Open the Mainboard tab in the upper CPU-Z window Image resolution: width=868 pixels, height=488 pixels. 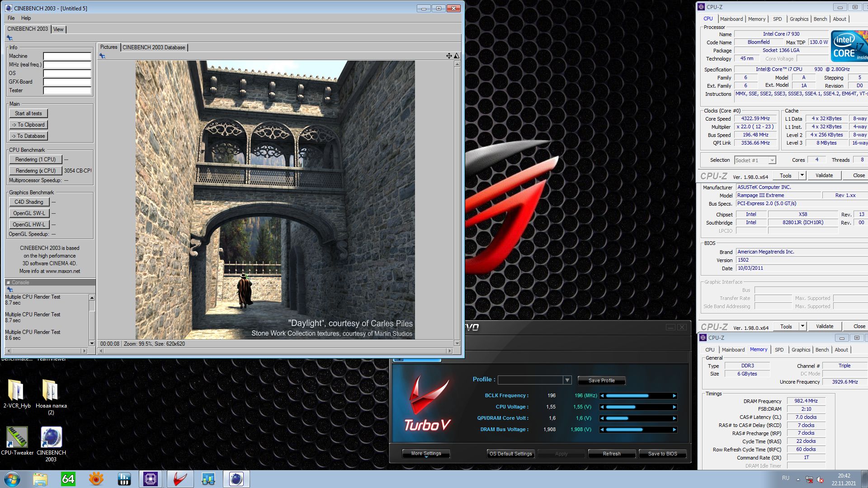point(731,19)
